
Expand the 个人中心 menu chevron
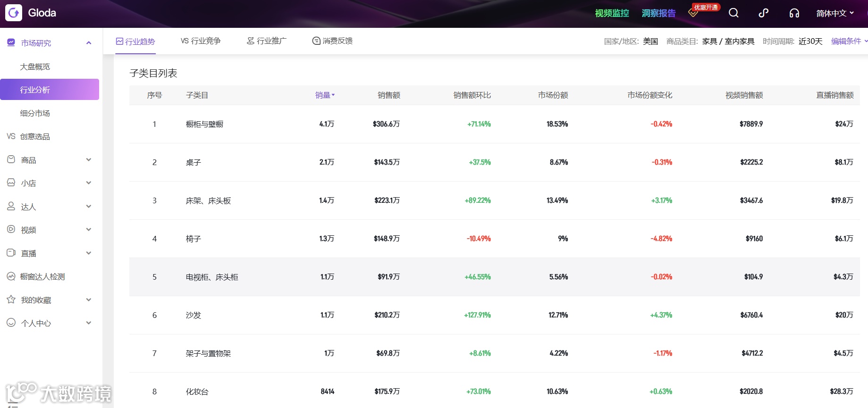[89, 323]
